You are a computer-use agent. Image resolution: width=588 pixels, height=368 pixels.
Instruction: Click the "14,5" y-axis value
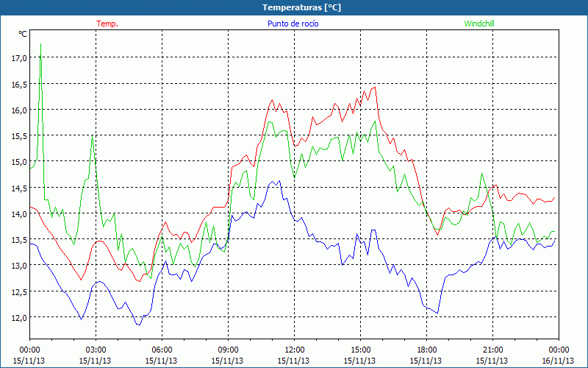coord(20,188)
